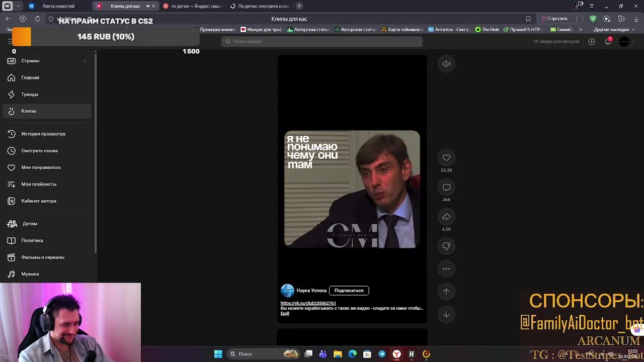Select Клипы in the sidebar
The height and width of the screenshot is (362, 644).
[47, 111]
